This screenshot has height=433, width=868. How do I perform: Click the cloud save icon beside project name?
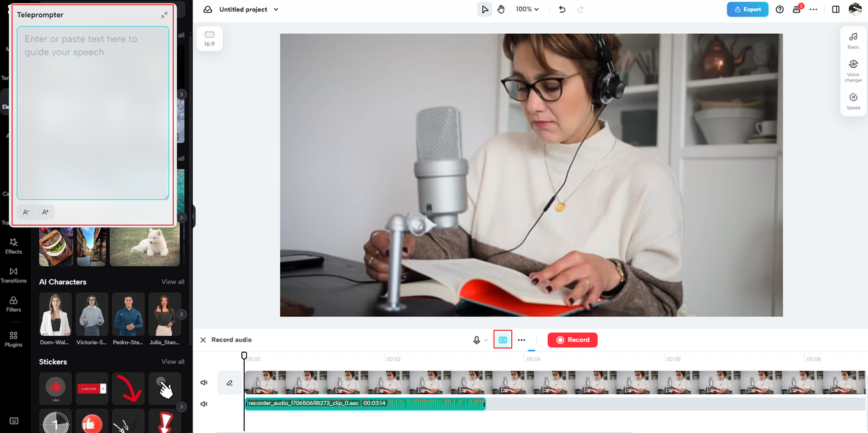(208, 10)
